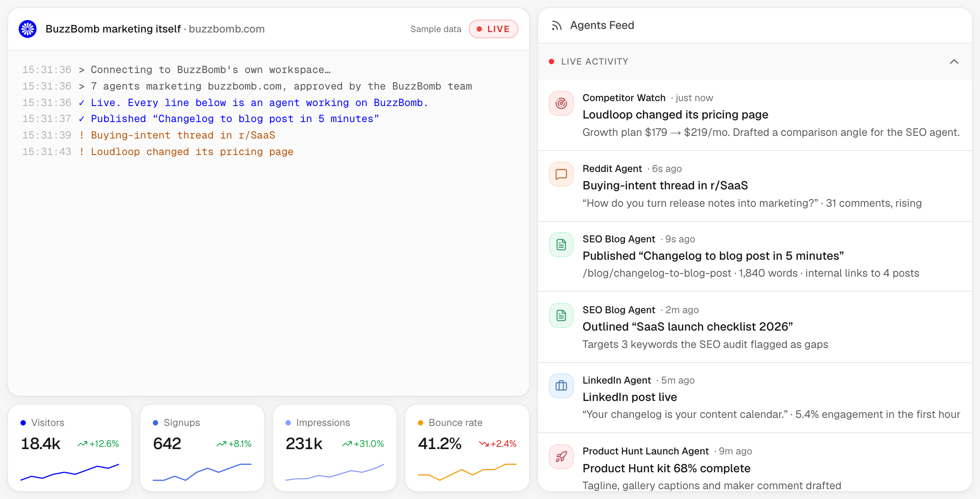The width and height of the screenshot is (980, 499).
Task: Click the '18.4k' visitors value
Action: pos(41,444)
